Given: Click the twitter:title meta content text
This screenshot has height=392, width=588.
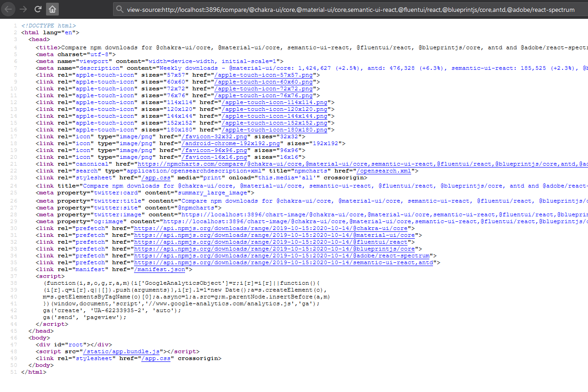Looking at the screenshot, I should pos(384,201).
